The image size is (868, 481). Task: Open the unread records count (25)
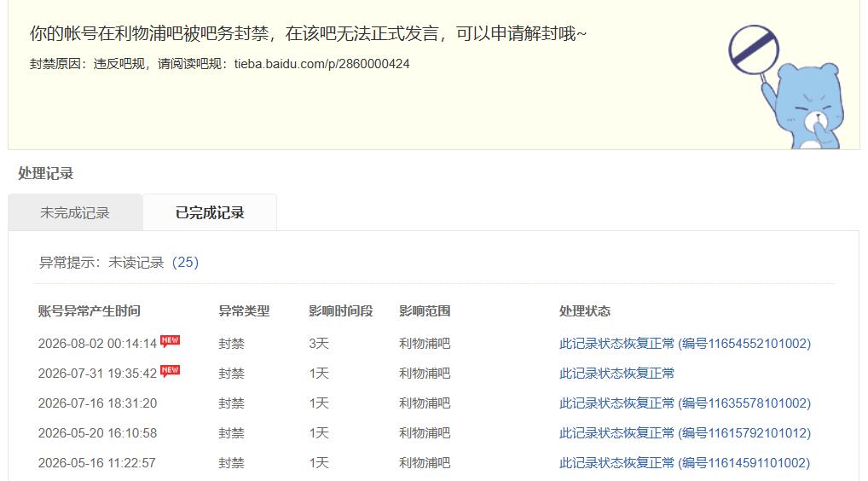pyautogui.click(x=185, y=263)
